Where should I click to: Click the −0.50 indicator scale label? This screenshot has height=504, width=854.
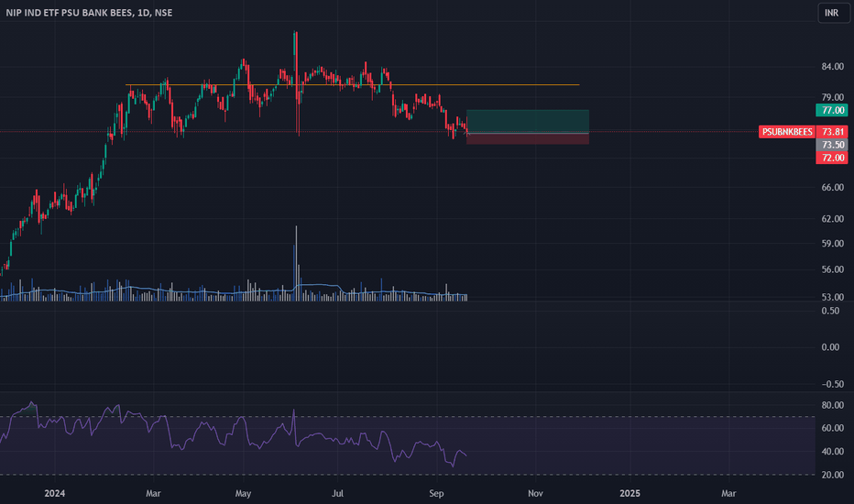tap(832, 384)
